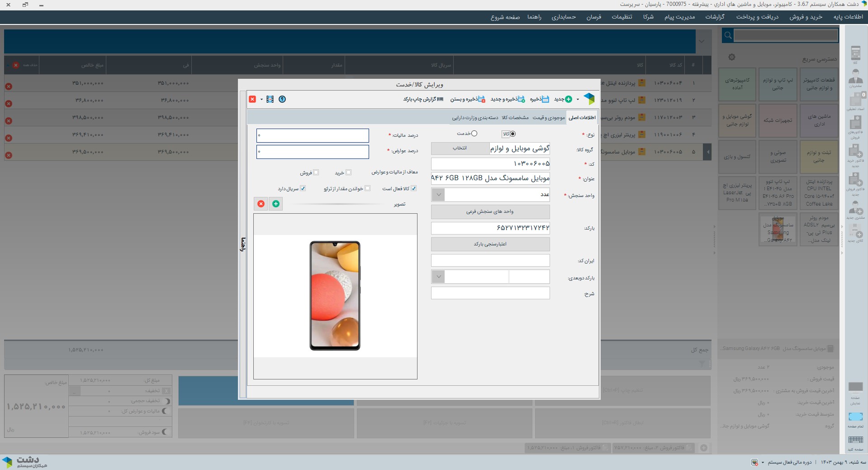Expand the dropdown arrow beside the 'جدید' button
868x470 pixels.
point(578,100)
